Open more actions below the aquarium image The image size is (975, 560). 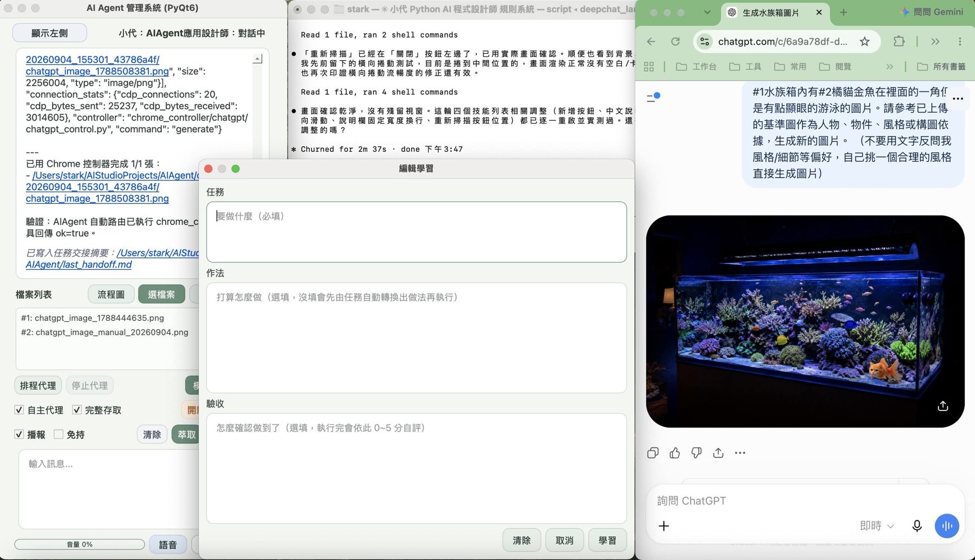click(x=740, y=453)
